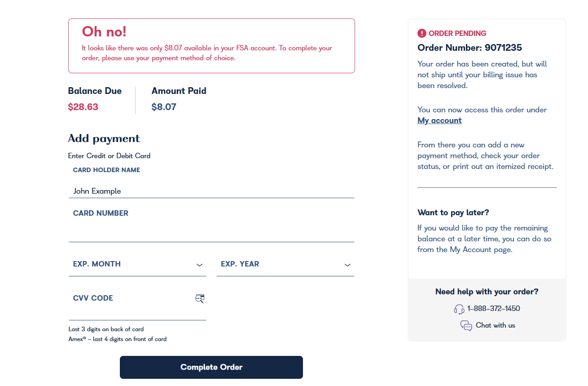Click the chat bubbles icon next to Chat with us
Screen dimensions: 588x386
[x=466, y=325]
